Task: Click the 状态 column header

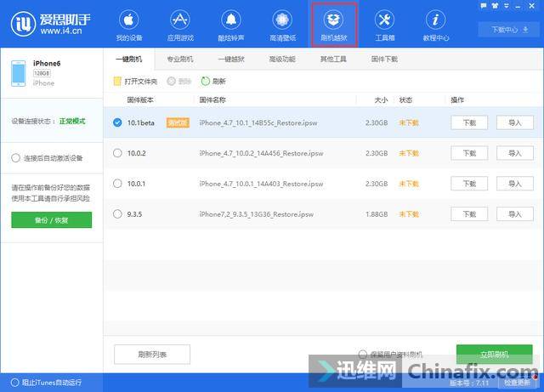Action: [x=405, y=100]
